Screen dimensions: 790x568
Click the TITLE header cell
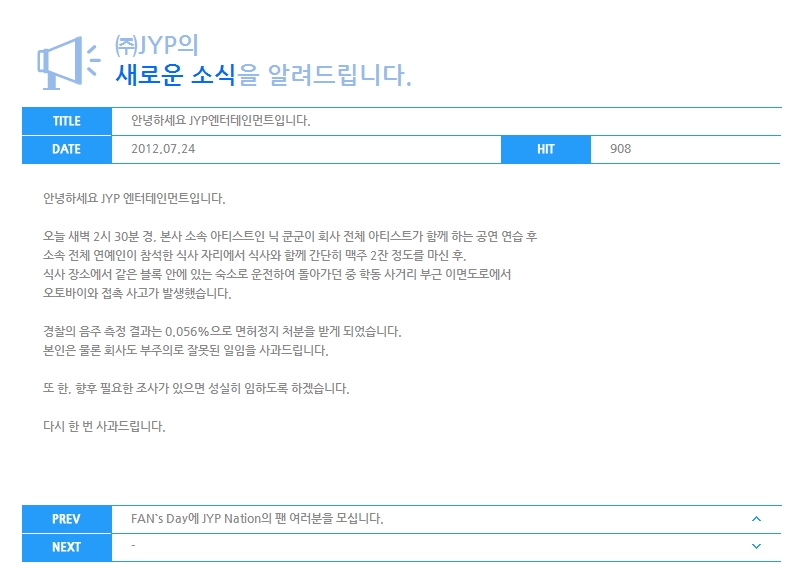click(x=67, y=121)
